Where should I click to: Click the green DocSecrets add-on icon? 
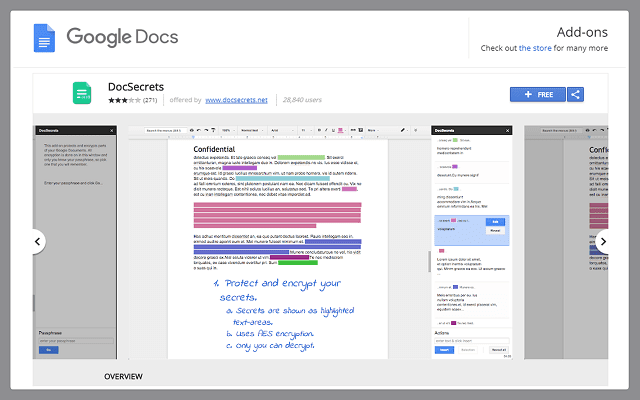coord(82,93)
